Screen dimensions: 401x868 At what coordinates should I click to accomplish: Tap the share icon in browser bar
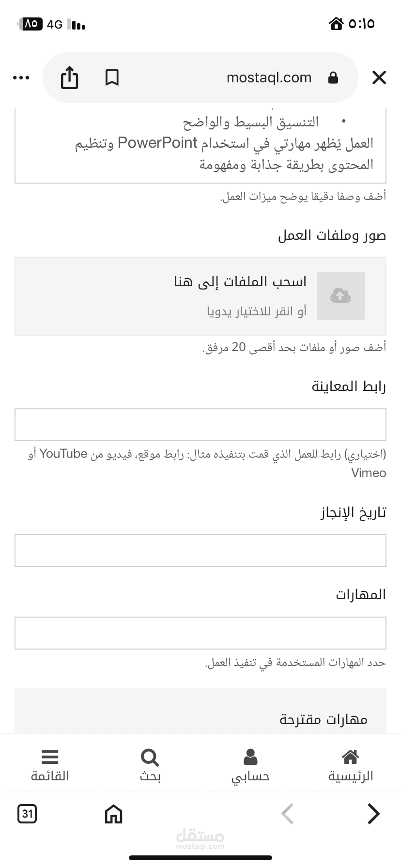(x=69, y=77)
